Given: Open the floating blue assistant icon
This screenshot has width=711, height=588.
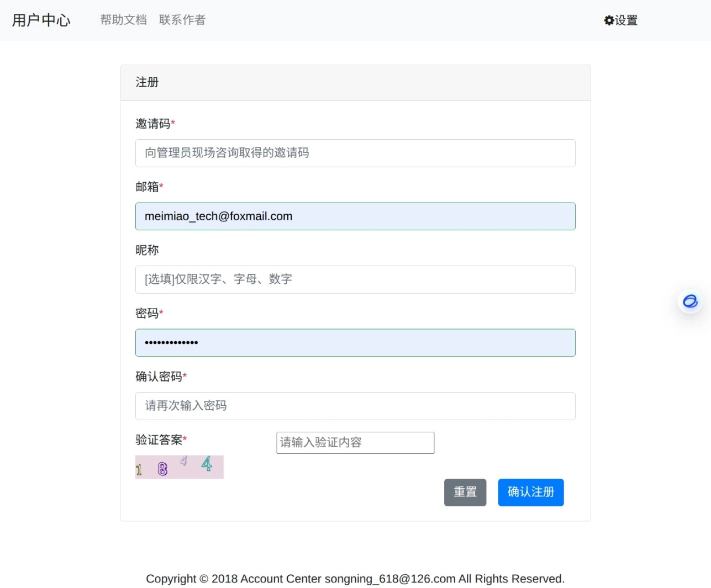Looking at the screenshot, I should 690,301.
